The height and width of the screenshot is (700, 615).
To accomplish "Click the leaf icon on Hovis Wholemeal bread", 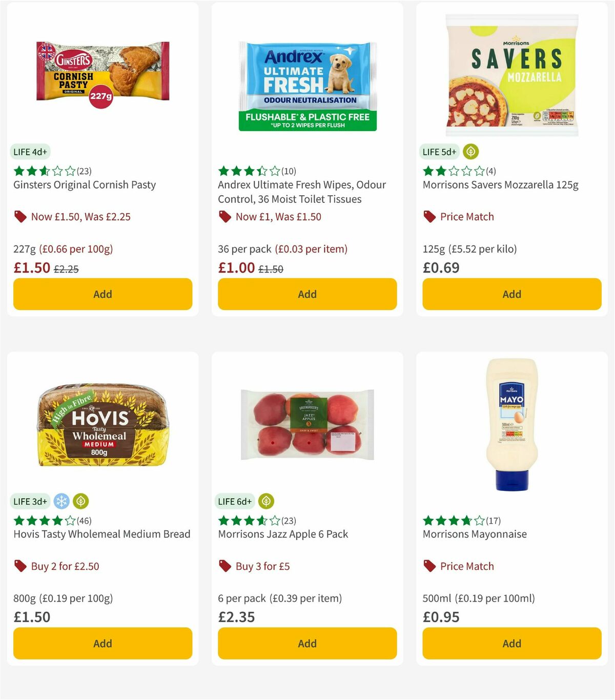I will pos(81,501).
